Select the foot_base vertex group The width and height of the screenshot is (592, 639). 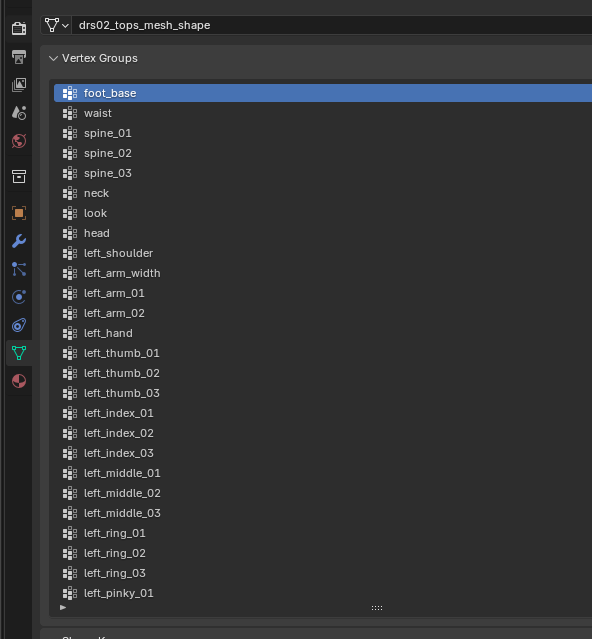323,93
